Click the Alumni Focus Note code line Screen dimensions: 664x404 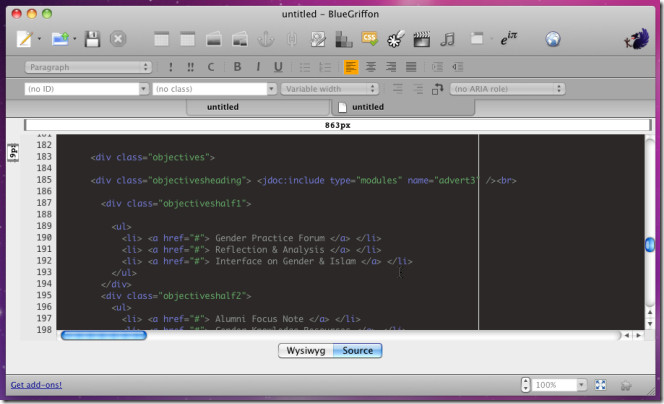pos(241,319)
